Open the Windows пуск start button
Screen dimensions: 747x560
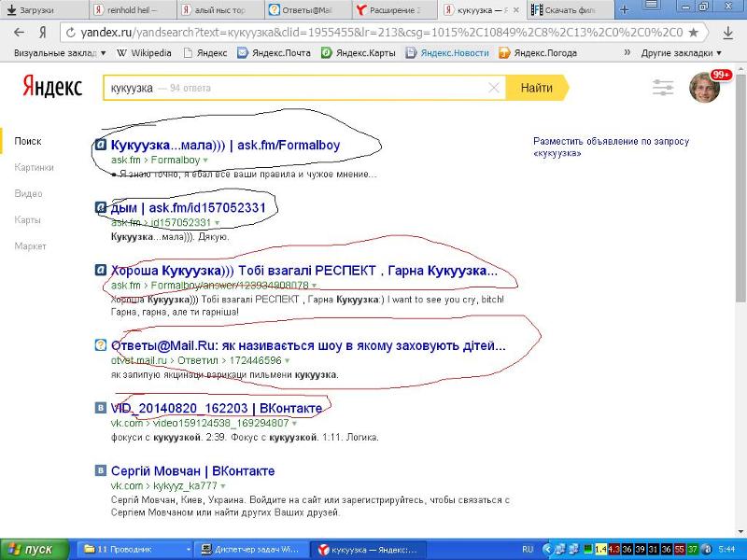[x=35, y=550]
